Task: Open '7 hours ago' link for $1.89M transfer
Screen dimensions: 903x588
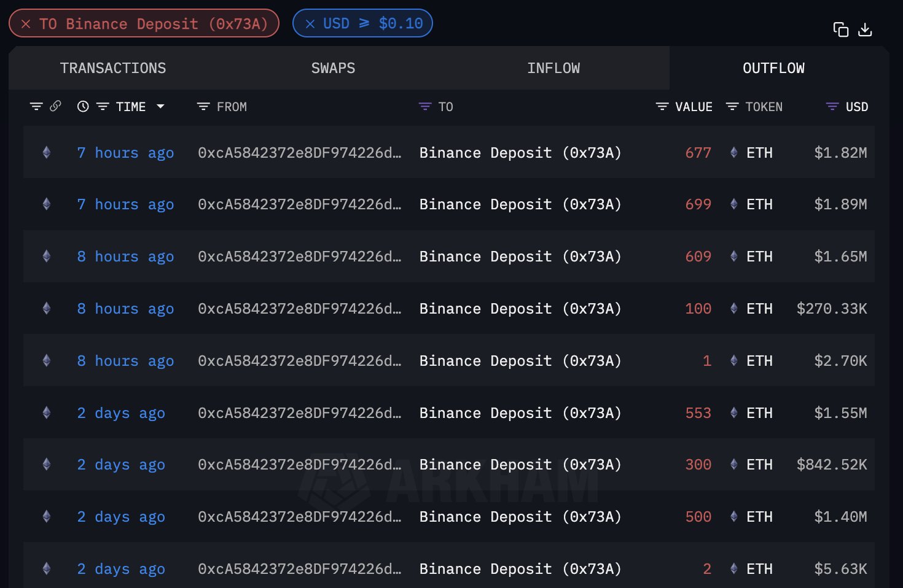Action: click(x=125, y=204)
